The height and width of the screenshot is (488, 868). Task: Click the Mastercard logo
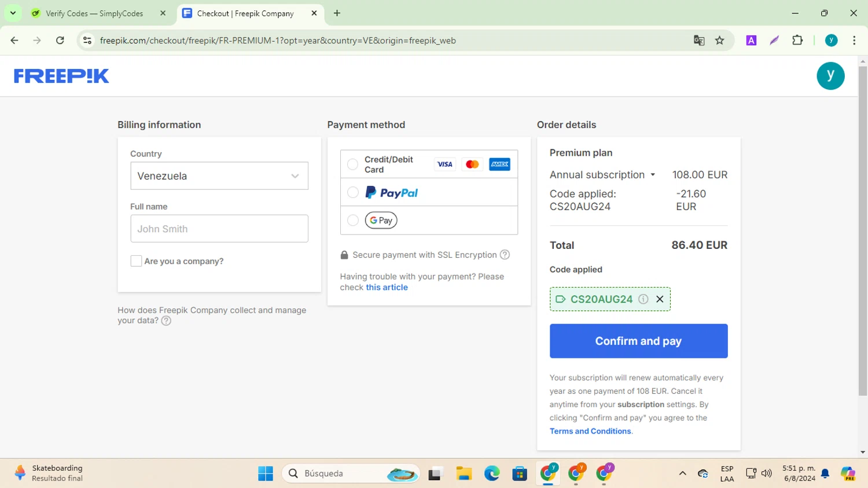472,164
